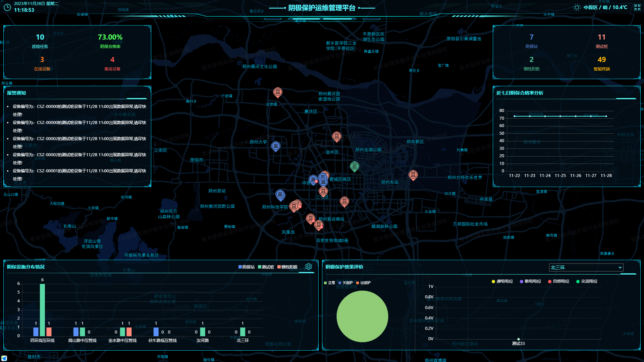Click the 巡检任务 stat showing 10
The height and width of the screenshot is (362, 644).
click(40, 41)
